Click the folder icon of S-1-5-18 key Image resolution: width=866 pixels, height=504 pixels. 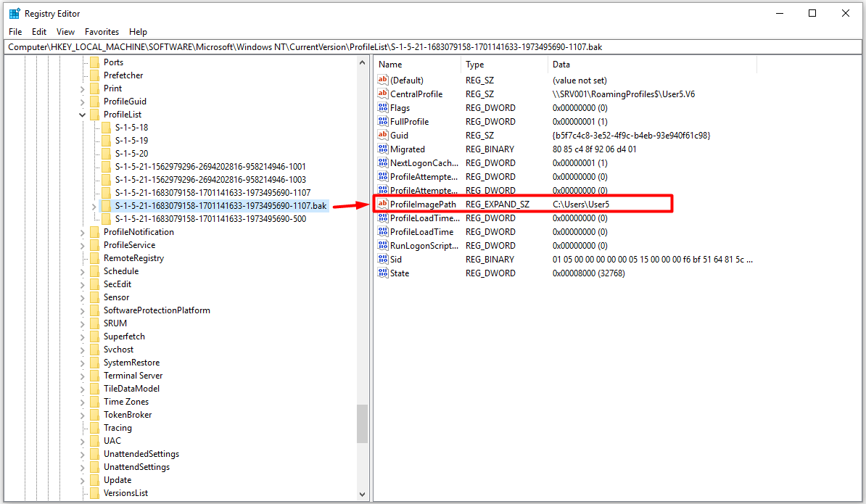point(106,128)
